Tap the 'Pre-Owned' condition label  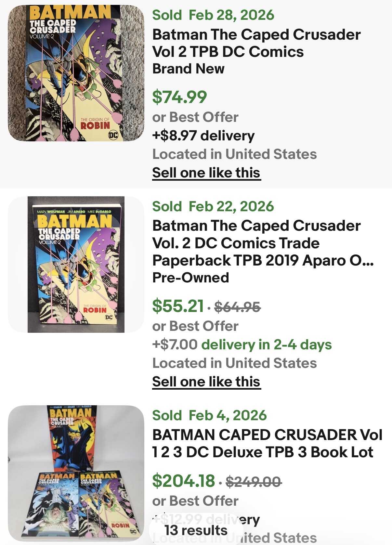point(190,278)
